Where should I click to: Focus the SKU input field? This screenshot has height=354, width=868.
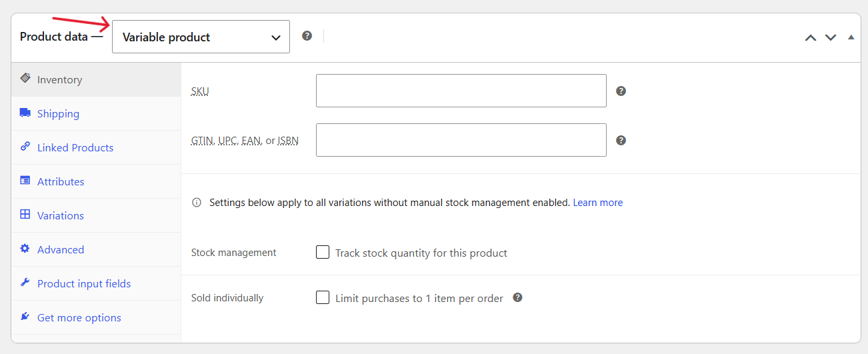461,91
